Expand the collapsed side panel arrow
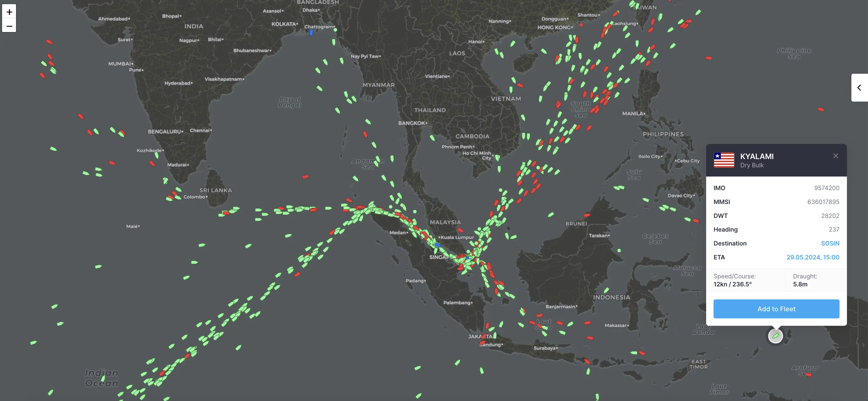The height and width of the screenshot is (401, 868). pyautogui.click(x=859, y=88)
